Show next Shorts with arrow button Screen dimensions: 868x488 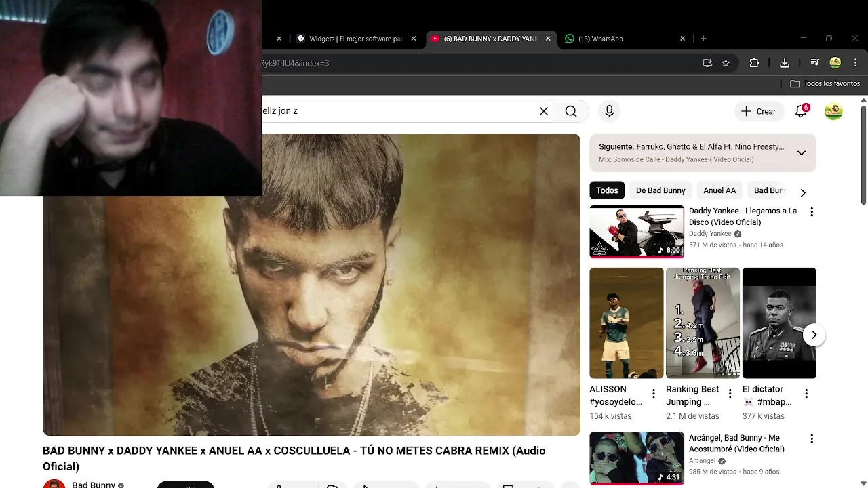tap(814, 335)
